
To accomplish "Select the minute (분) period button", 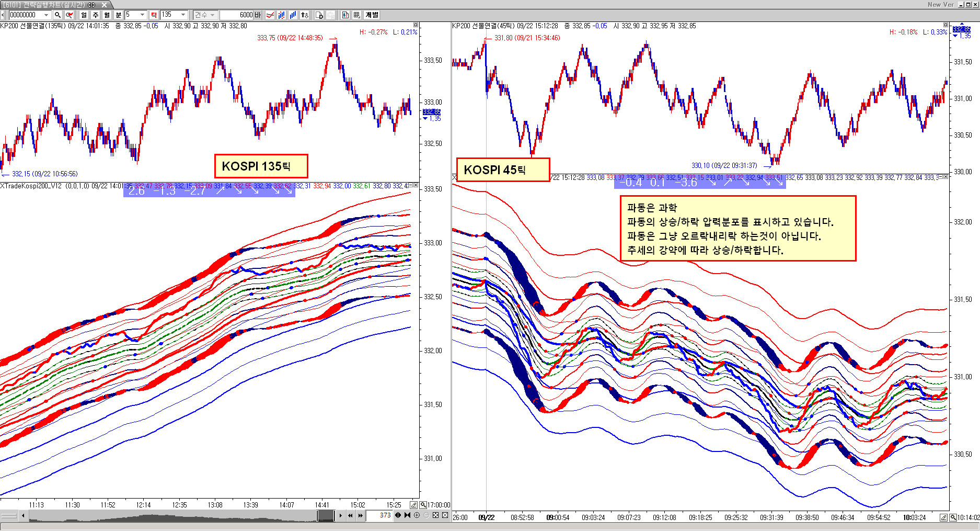I will tap(119, 15).
